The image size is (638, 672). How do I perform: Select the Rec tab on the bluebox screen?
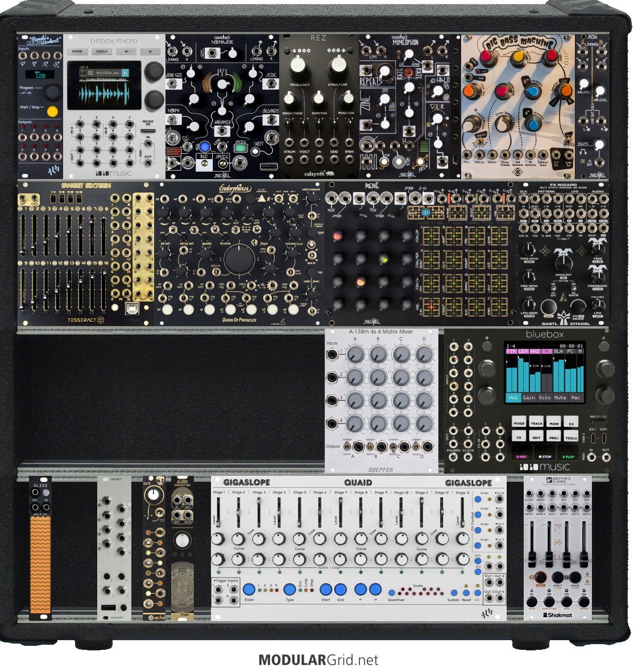[x=576, y=397]
